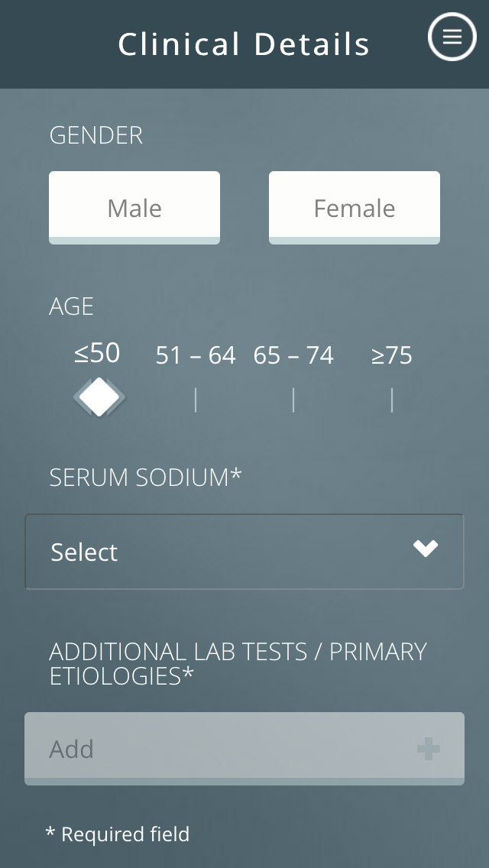
Task: Choose the 65 – 74 age label
Action: (293, 355)
